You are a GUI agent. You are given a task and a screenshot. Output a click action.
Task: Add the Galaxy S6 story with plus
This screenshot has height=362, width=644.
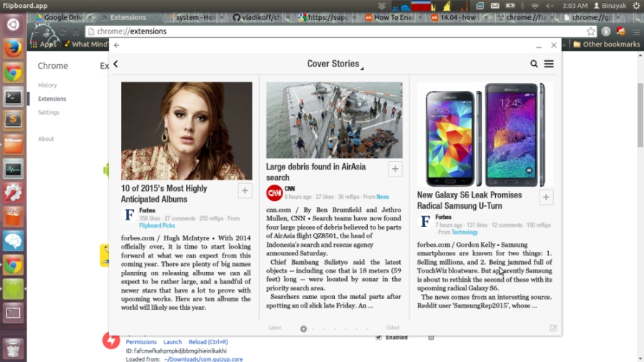tap(546, 197)
